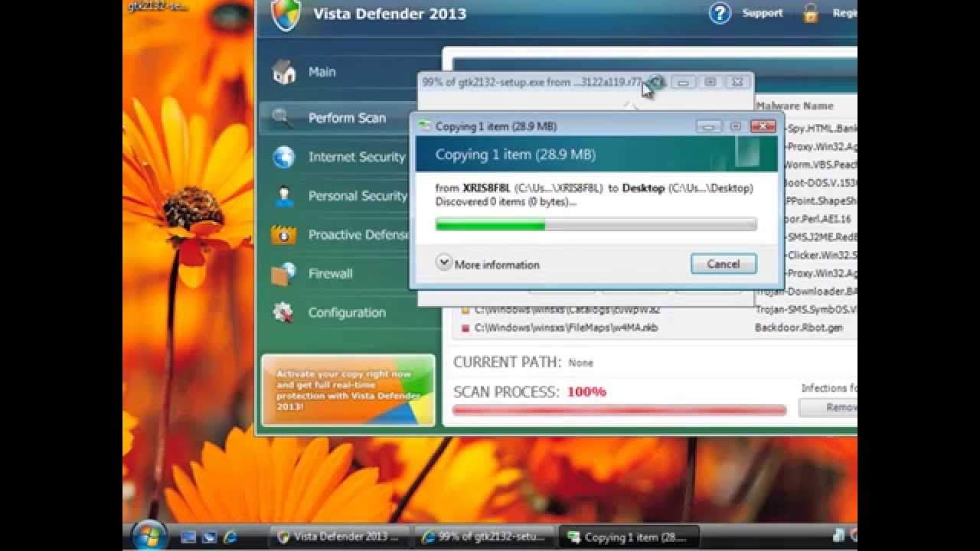
Task: Click the Personal Security person icon
Action: tap(284, 196)
